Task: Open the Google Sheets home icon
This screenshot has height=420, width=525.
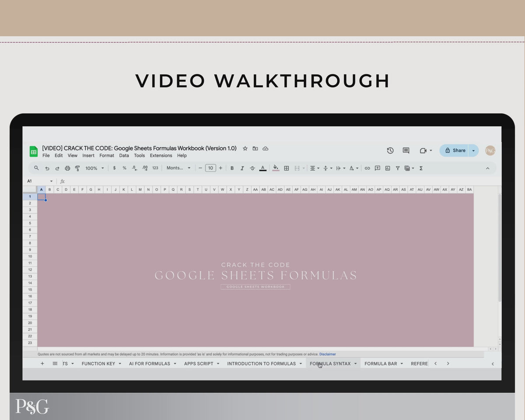Action: [x=34, y=151]
